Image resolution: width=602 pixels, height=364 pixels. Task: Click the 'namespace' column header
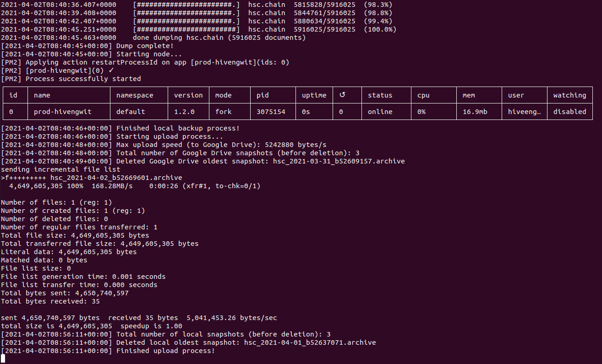[135, 95]
